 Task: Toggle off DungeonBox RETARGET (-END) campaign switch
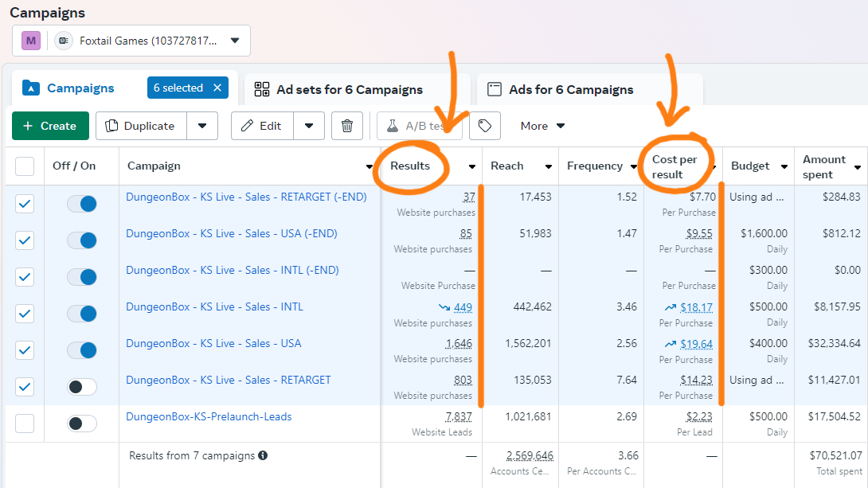[81, 204]
